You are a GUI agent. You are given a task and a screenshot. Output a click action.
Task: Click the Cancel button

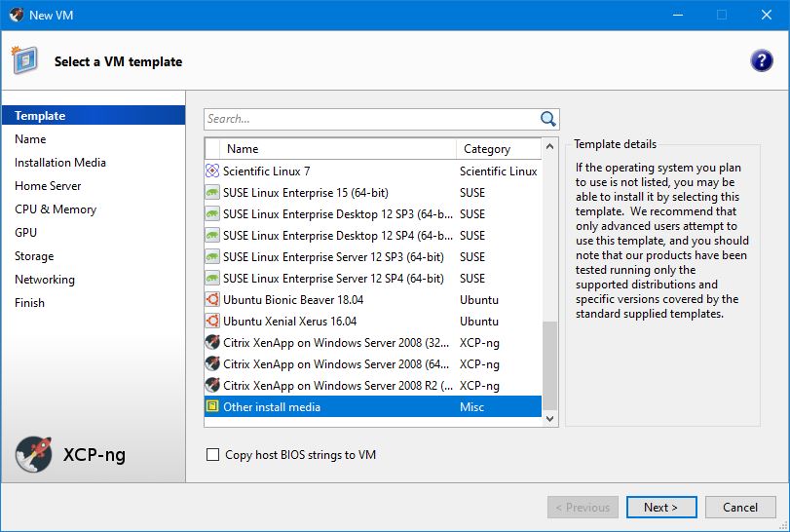coord(740,508)
